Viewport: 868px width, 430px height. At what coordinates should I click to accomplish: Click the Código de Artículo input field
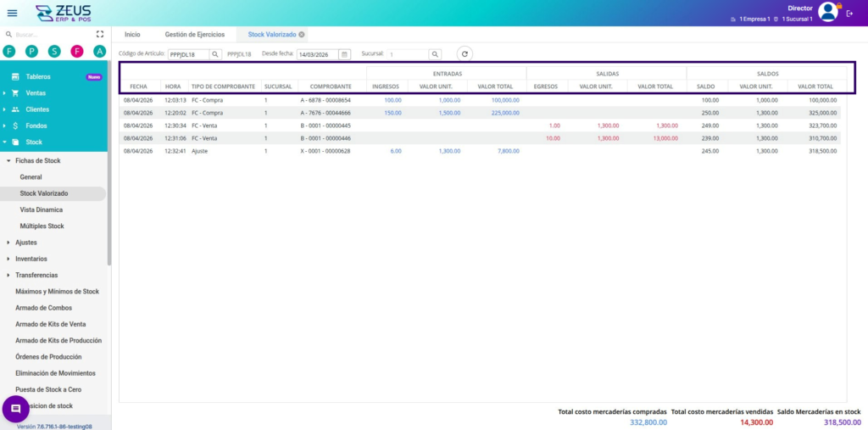point(187,54)
